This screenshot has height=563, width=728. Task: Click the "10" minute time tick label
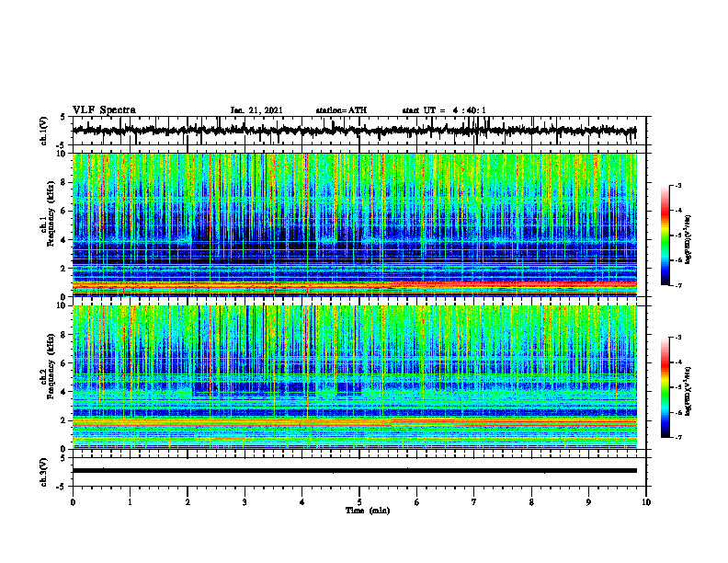pos(646,502)
